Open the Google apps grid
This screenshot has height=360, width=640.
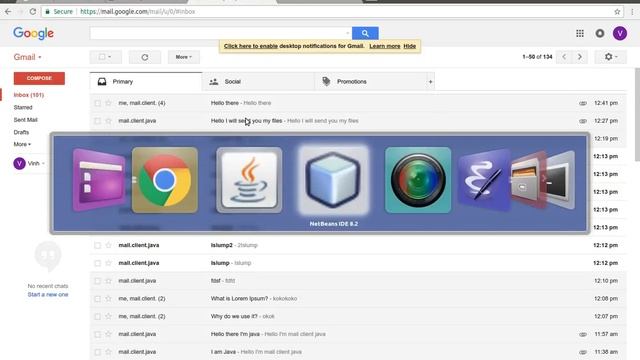tap(580, 33)
